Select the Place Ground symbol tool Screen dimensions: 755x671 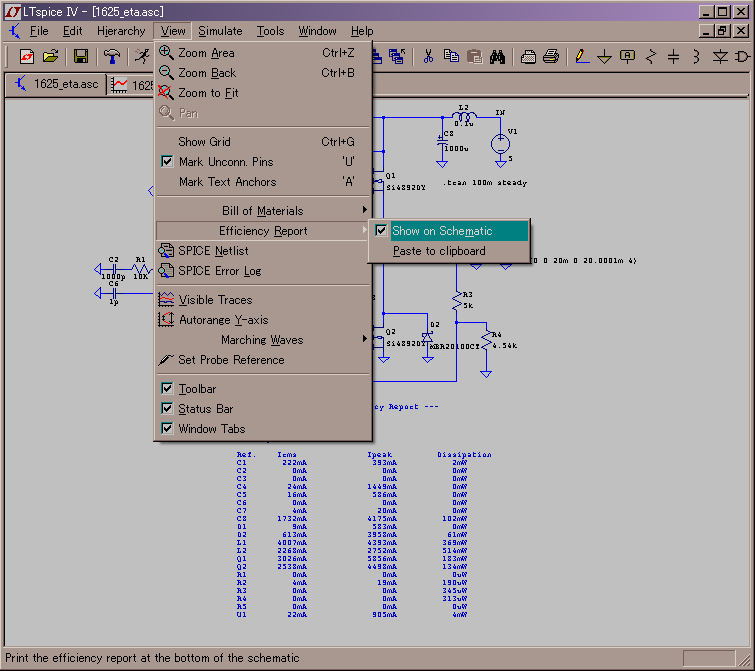pyautogui.click(x=604, y=56)
